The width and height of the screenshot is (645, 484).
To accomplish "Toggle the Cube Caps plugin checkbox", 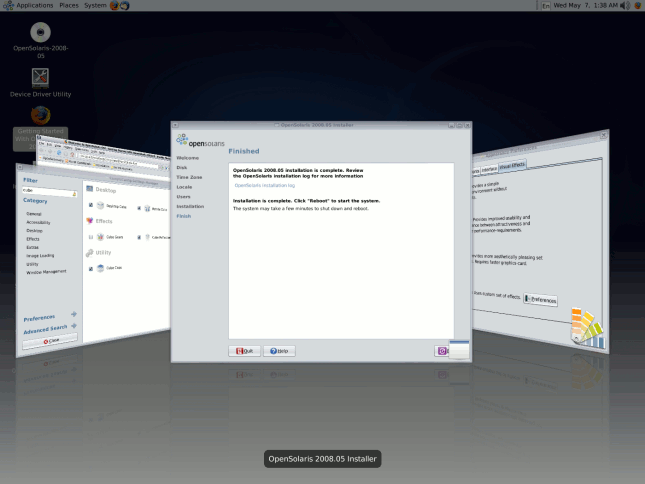I will click(x=91, y=269).
